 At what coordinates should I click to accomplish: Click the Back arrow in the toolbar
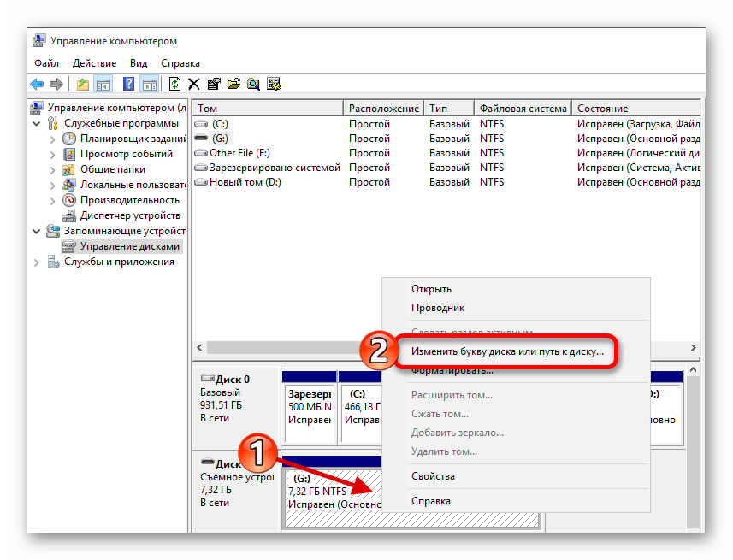(x=37, y=84)
